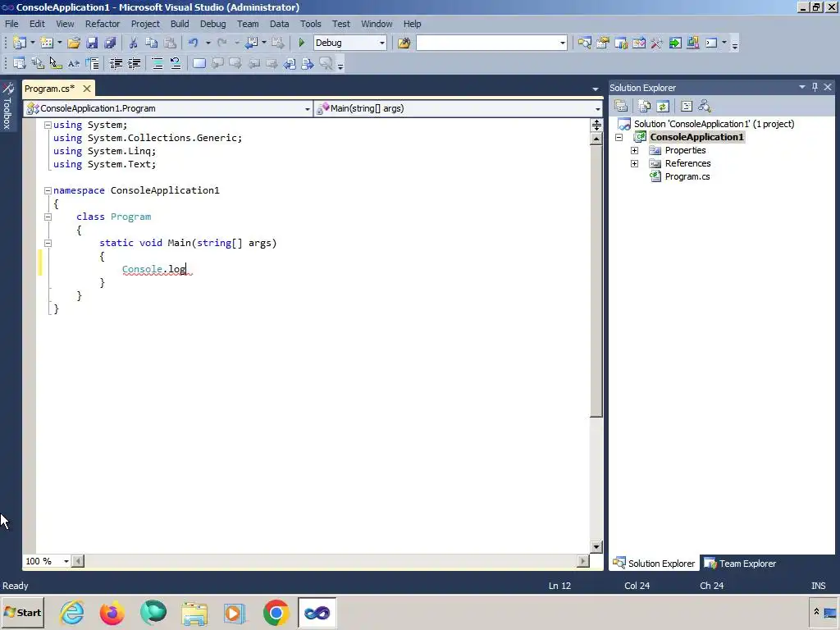The image size is (840, 630).
Task: Expand the References node in Solution Explorer
Action: click(634, 163)
